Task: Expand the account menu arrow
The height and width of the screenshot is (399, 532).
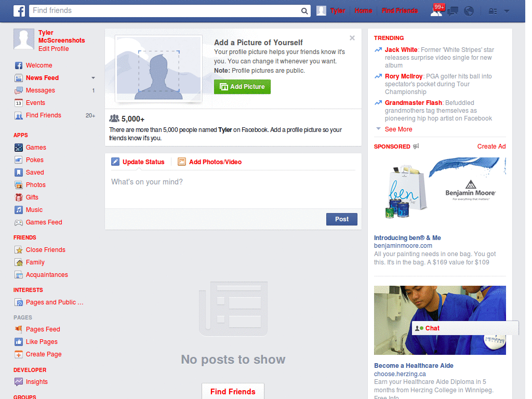Action: tap(507, 11)
